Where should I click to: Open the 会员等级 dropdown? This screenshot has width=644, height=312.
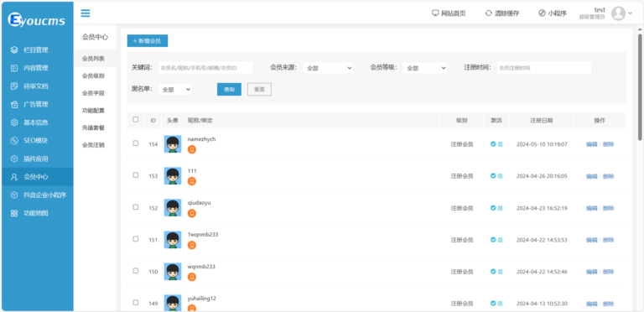click(x=424, y=68)
